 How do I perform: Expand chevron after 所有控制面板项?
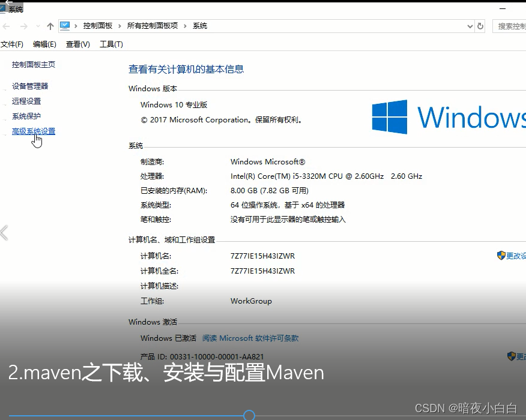point(185,26)
